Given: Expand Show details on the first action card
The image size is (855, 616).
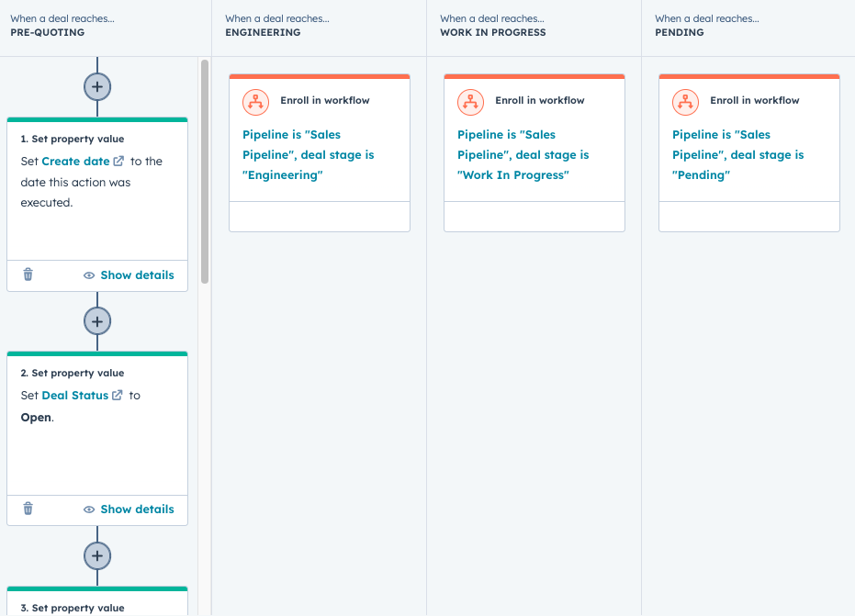Looking at the screenshot, I should pos(136,274).
